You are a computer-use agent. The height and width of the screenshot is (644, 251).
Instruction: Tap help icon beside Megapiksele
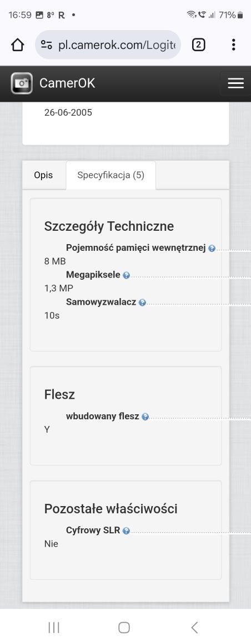[126, 275]
